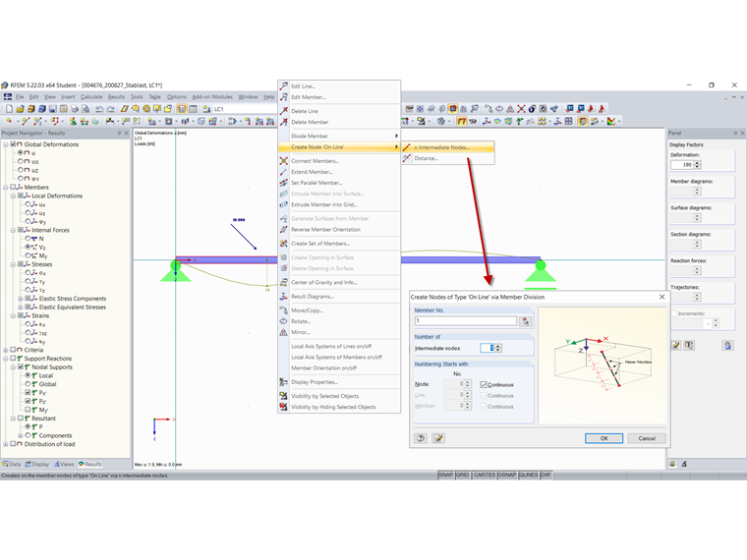The image size is (747, 560).
Task: Select the Vz radio button under Internal Forces
Action: 28,248
